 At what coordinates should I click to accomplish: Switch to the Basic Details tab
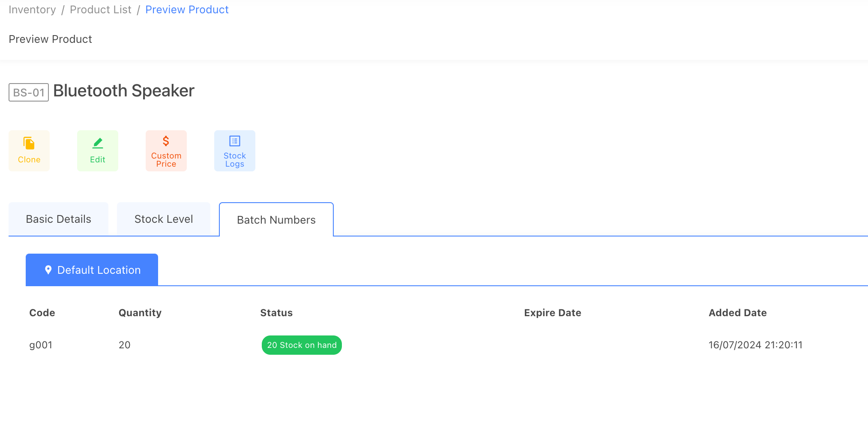58,218
